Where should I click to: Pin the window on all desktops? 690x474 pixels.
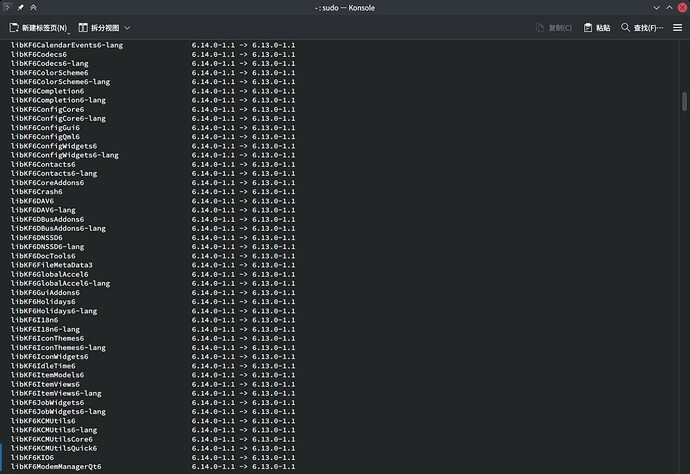coord(20,8)
